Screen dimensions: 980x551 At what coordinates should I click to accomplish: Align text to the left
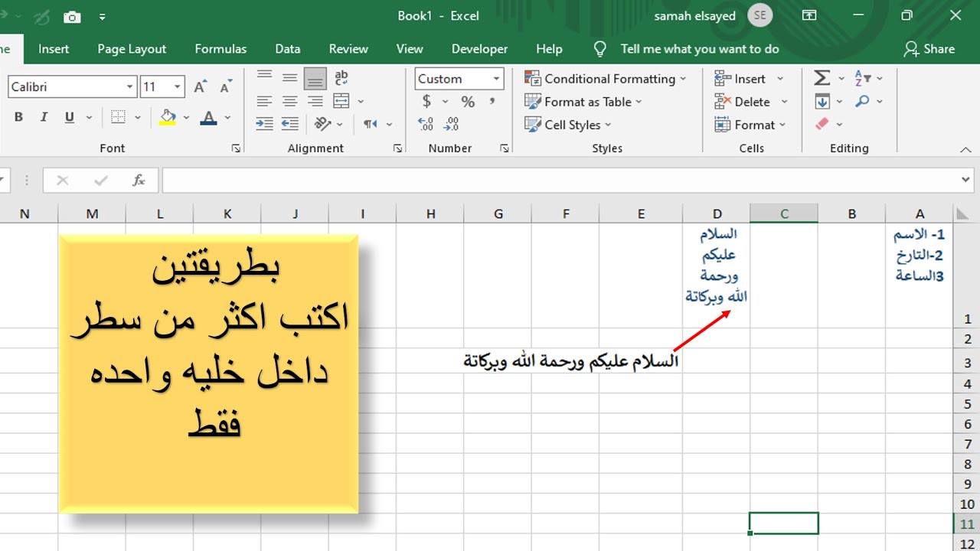point(264,101)
